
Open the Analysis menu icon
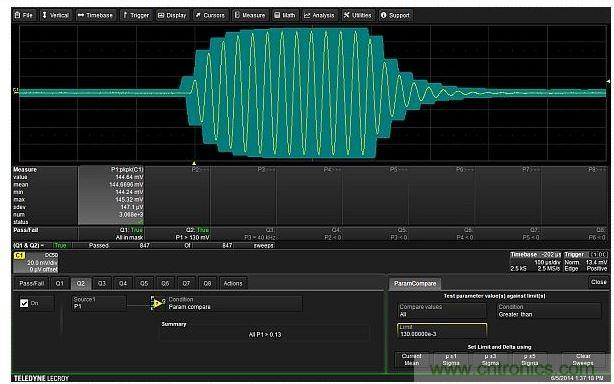pos(307,15)
